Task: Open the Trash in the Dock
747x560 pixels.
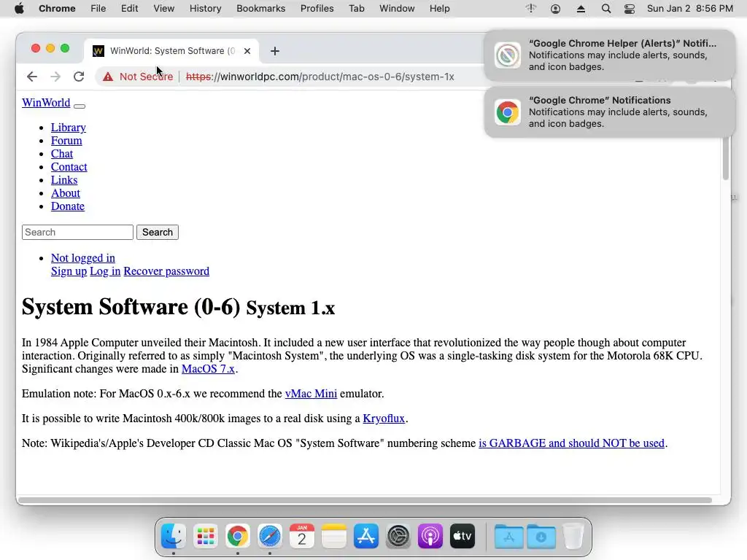Action: pos(573,536)
